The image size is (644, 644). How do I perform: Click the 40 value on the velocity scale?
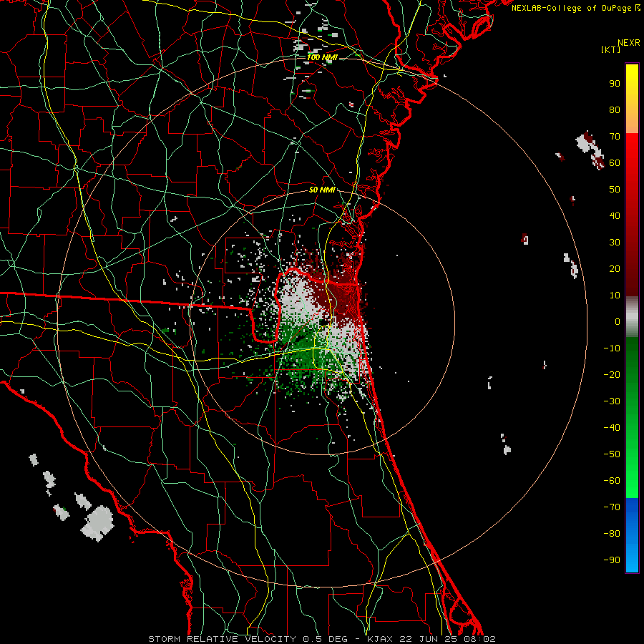point(615,216)
